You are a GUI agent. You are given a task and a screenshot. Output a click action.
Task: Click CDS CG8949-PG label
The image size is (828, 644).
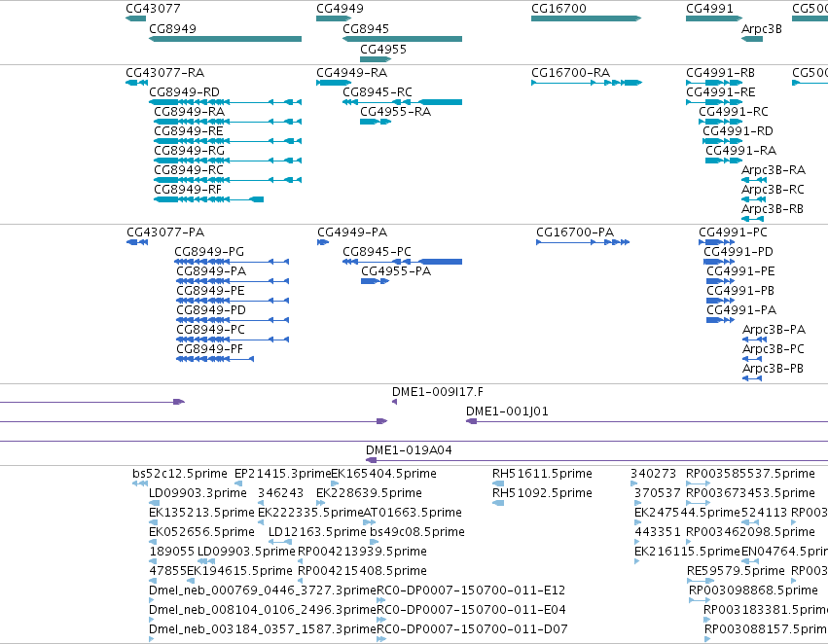point(209,252)
